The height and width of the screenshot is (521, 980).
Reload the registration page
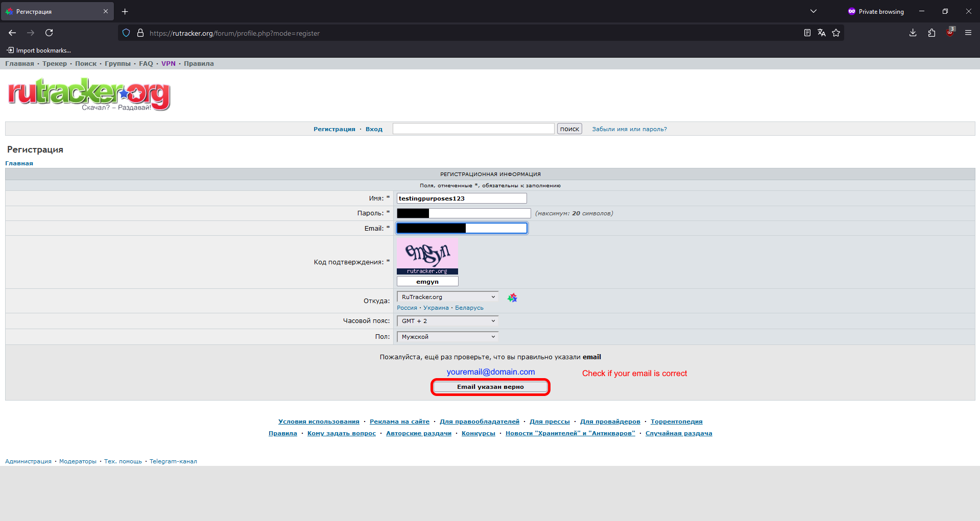[x=49, y=33]
